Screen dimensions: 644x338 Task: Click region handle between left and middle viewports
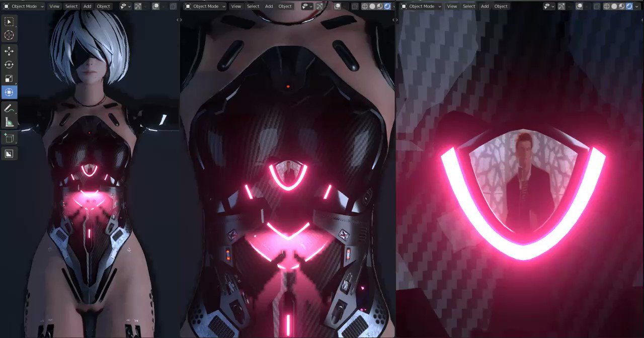(179, 20)
